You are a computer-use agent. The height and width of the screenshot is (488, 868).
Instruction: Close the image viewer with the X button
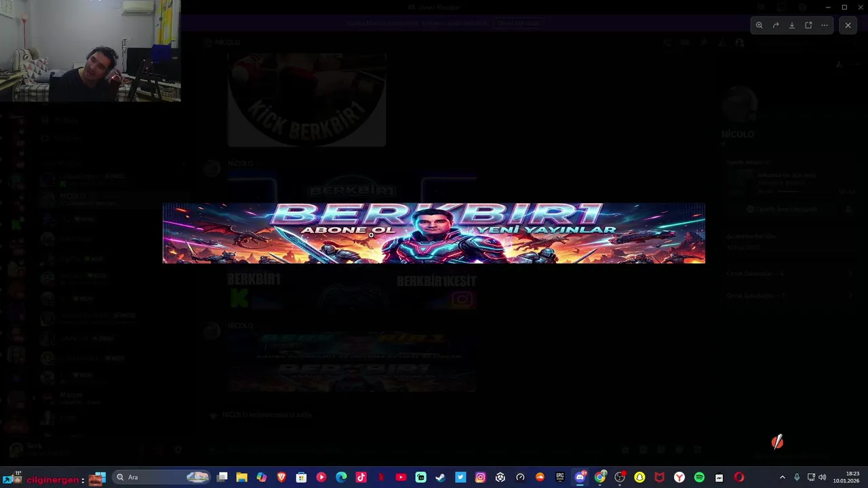point(848,25)
